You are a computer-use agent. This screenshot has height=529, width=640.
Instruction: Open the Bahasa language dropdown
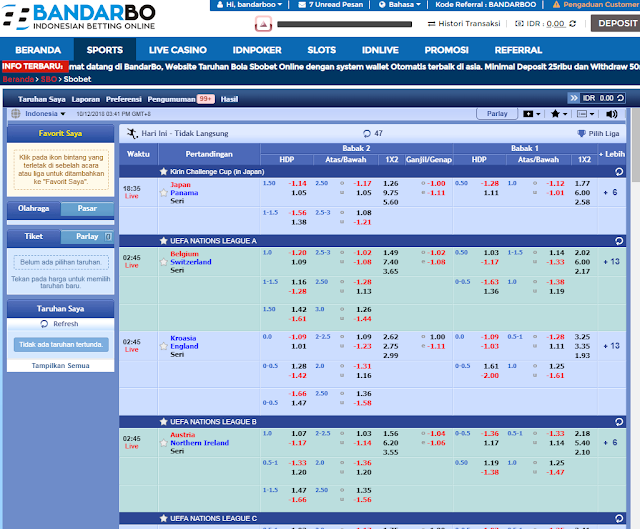pyautogui.click(x=400, y=4)
